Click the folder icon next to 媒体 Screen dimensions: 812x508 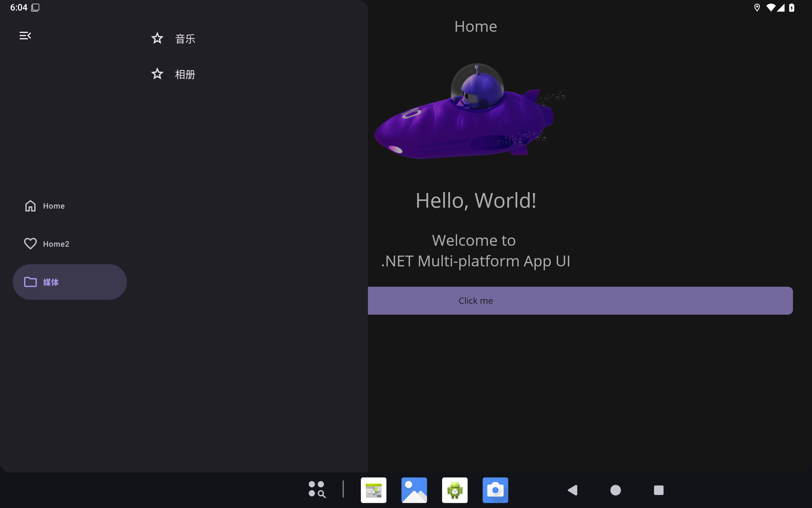30,282
